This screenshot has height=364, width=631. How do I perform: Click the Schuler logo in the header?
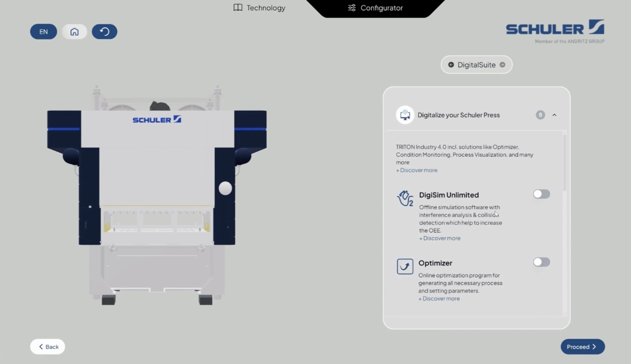(x=555, y=31)
